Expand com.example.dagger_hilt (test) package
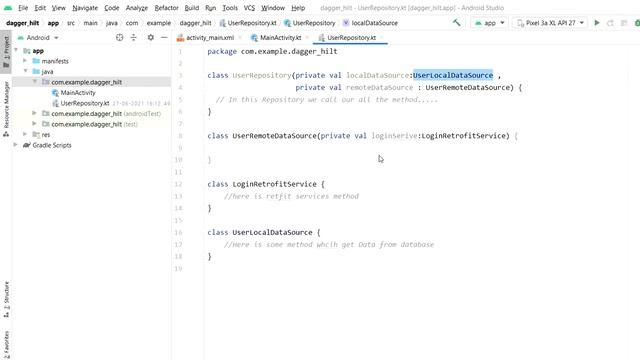The width and height of the screenshot is (640, 360). pyautogui.click(x=35, y=124)
